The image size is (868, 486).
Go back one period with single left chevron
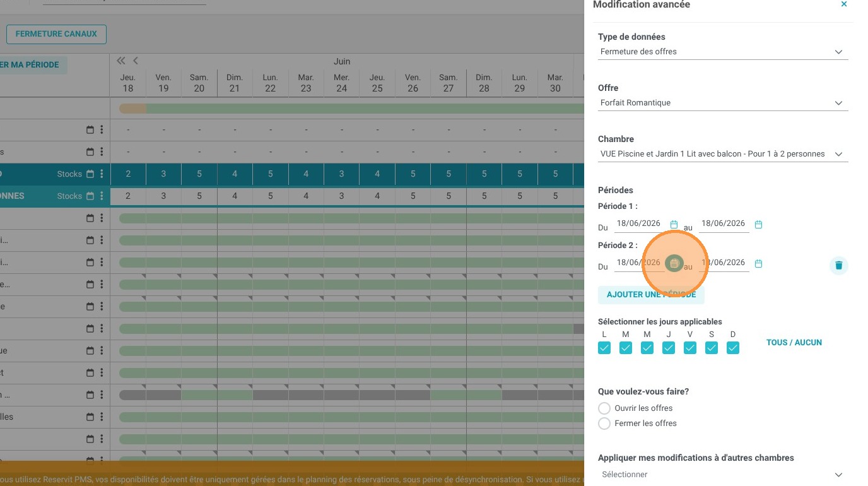coord(135,61)
